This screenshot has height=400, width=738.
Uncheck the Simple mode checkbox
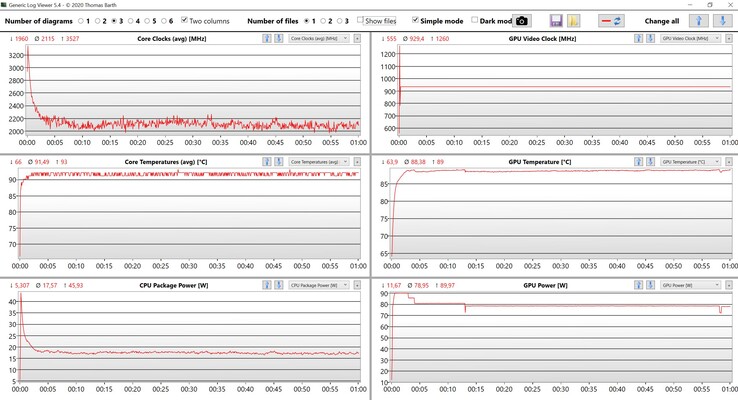(416, 20)
